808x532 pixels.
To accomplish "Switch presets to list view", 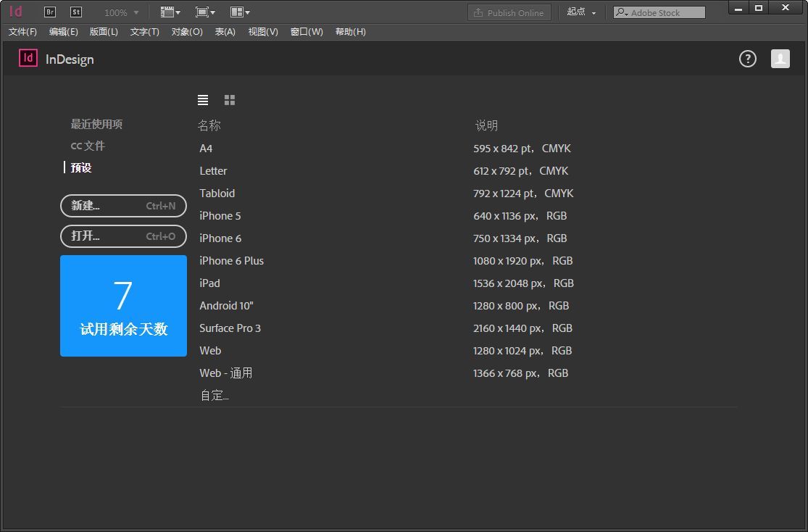I will [x=203, y=100].
